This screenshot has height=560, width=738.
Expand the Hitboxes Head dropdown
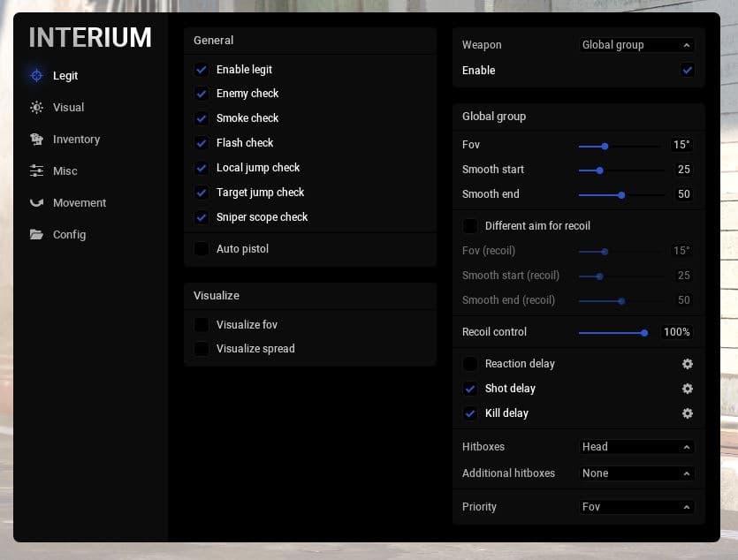coord(636,447)
